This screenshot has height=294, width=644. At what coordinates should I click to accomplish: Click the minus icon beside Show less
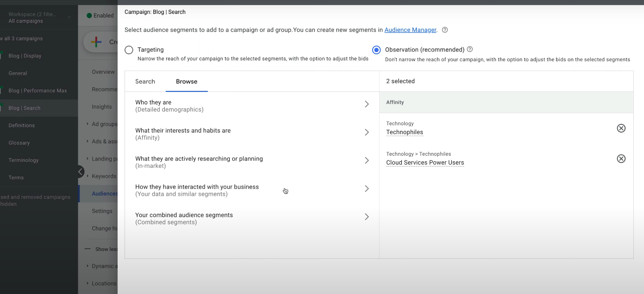pos(87,249)
